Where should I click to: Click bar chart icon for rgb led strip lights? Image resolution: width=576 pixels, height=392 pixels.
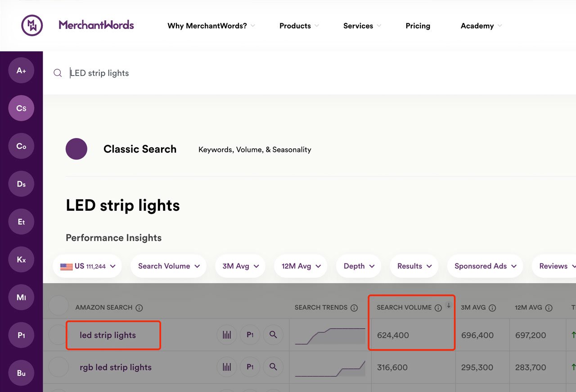pos(227,367)
